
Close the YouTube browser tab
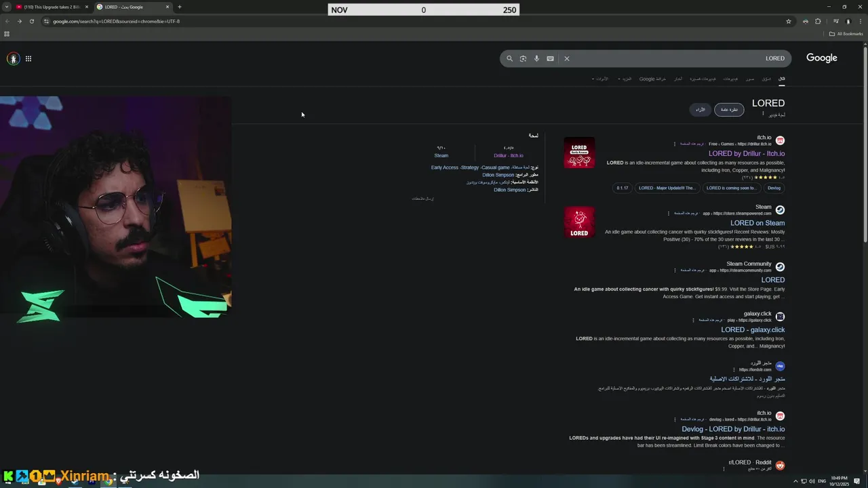(x=86, y=7)
